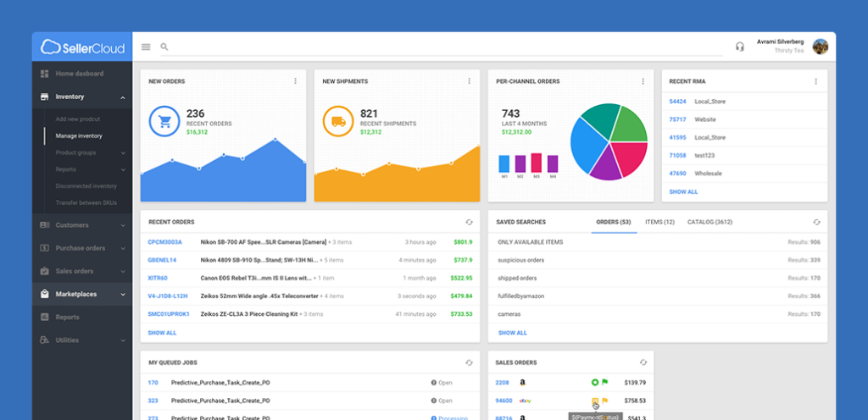Click the headset support icon
The image size is (868, 420).
(x=740, y=47)
